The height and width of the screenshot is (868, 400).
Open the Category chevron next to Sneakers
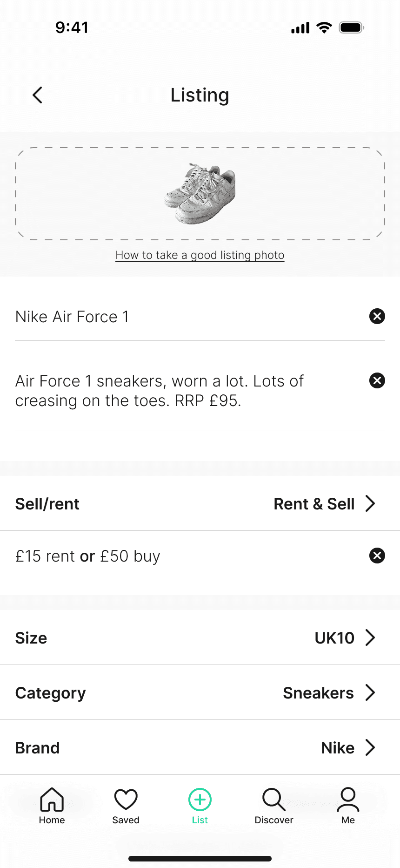(x=370, y=693)
